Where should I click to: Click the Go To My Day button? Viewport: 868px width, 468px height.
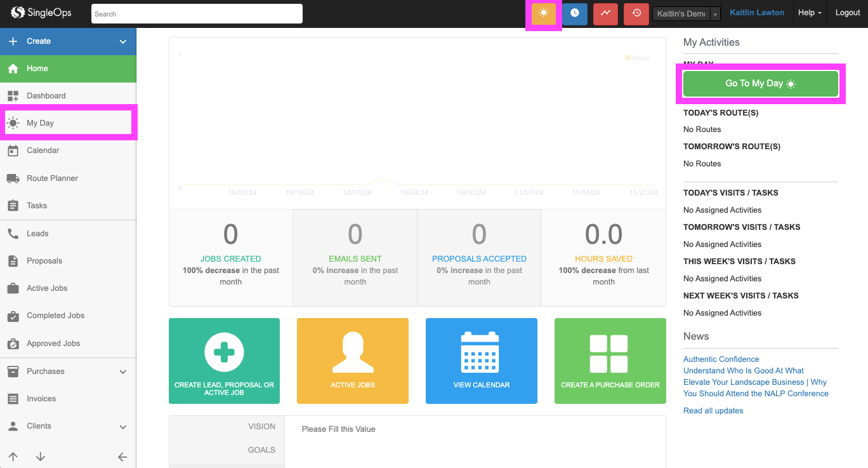coord(760,84)
